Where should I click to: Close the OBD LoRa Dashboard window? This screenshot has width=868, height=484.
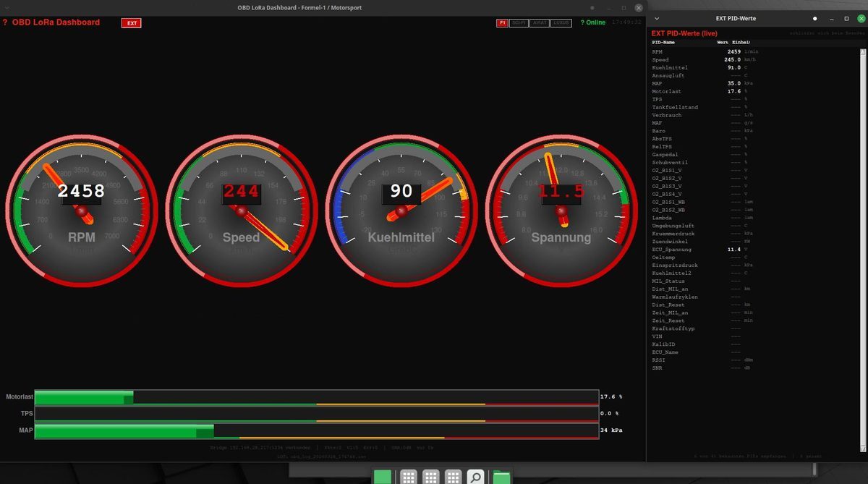(x=637, y=7)
